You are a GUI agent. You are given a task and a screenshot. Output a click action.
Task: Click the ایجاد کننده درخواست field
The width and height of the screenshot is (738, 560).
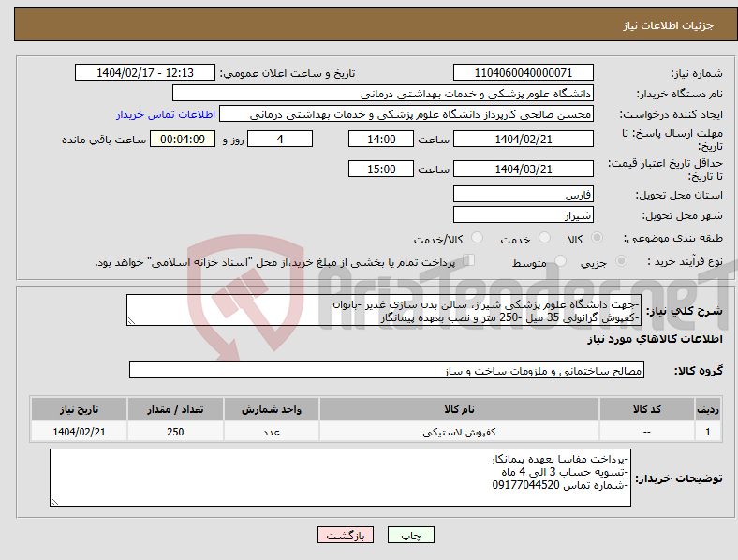(406, 114)
